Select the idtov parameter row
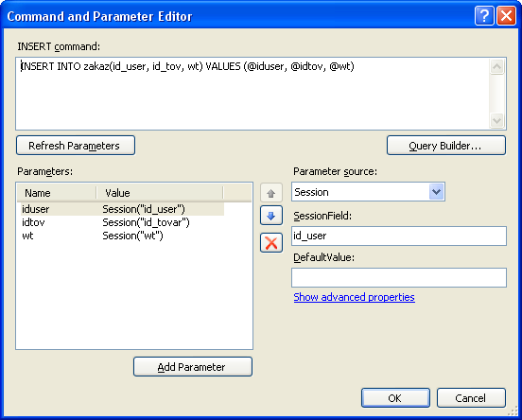Viewport: 522px width, 420px height. 123,222
